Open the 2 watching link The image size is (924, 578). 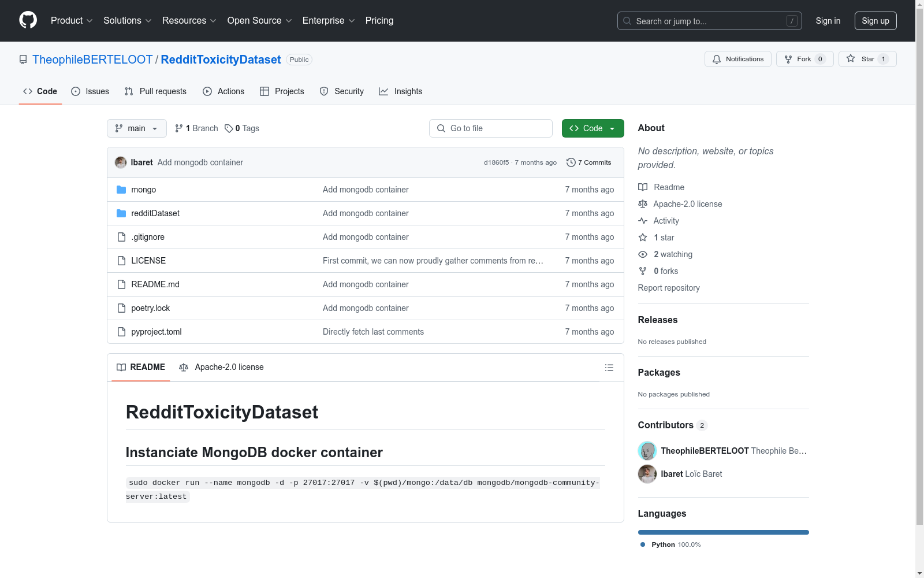pos(665,254)
